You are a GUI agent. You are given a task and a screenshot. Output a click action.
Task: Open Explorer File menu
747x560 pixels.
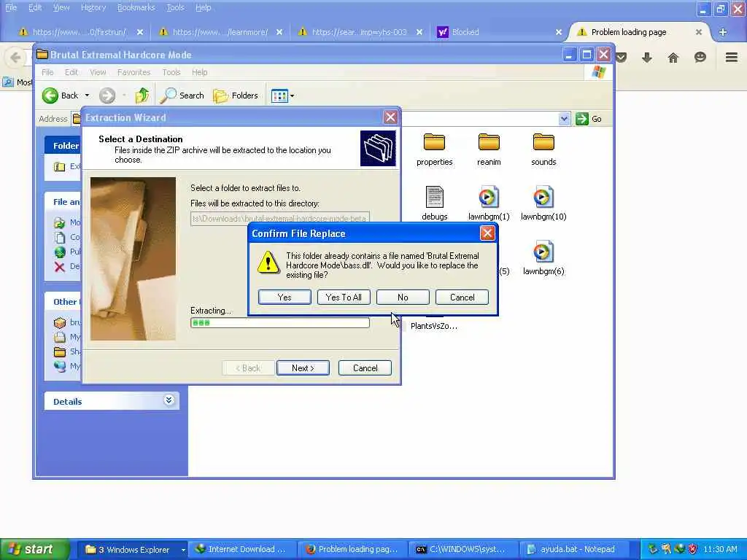(47, 72)
